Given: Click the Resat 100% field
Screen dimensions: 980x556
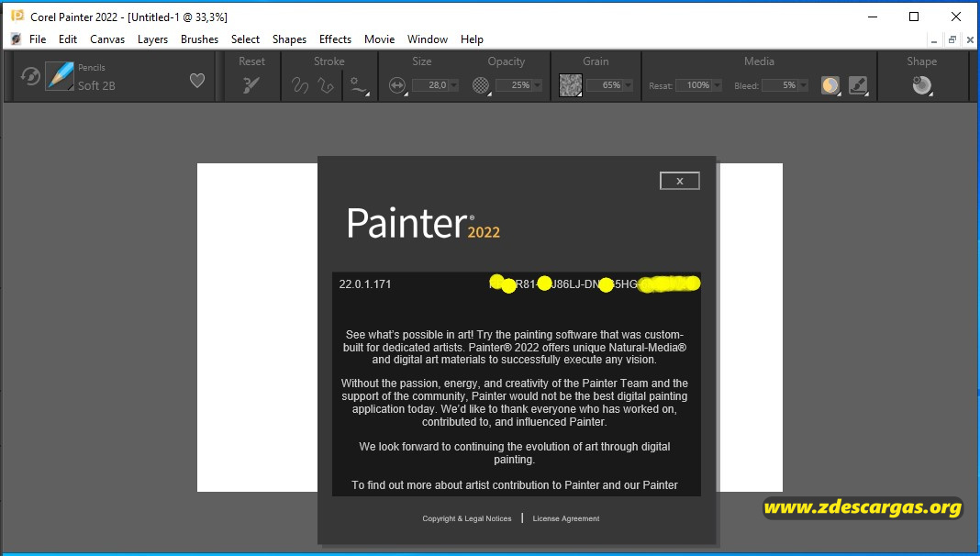Looking at the screenshot, I should (693, 85).
